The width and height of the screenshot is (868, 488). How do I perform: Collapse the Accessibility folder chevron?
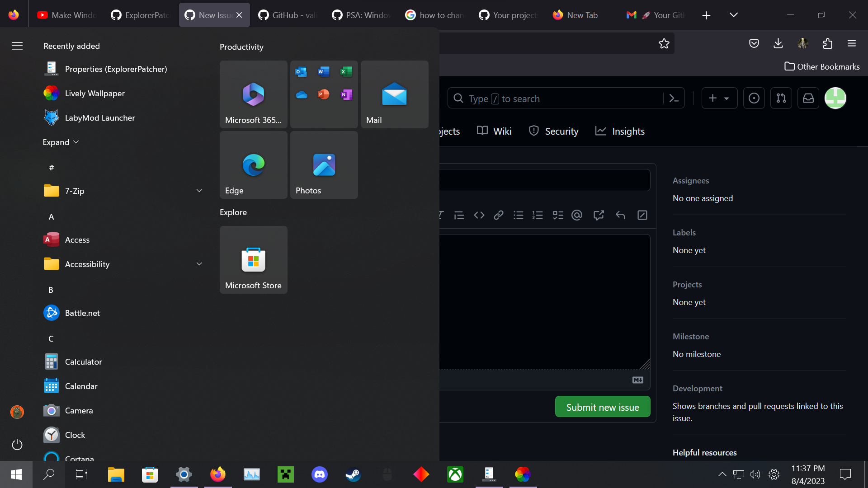point(199,264)
